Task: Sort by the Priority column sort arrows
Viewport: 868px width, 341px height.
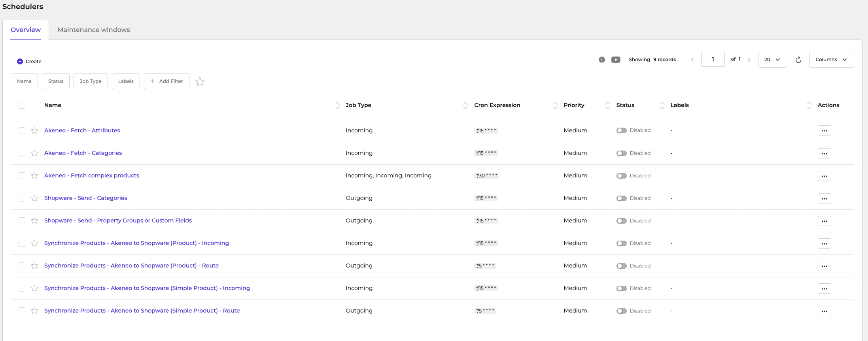Action: [x=607, y=105]
